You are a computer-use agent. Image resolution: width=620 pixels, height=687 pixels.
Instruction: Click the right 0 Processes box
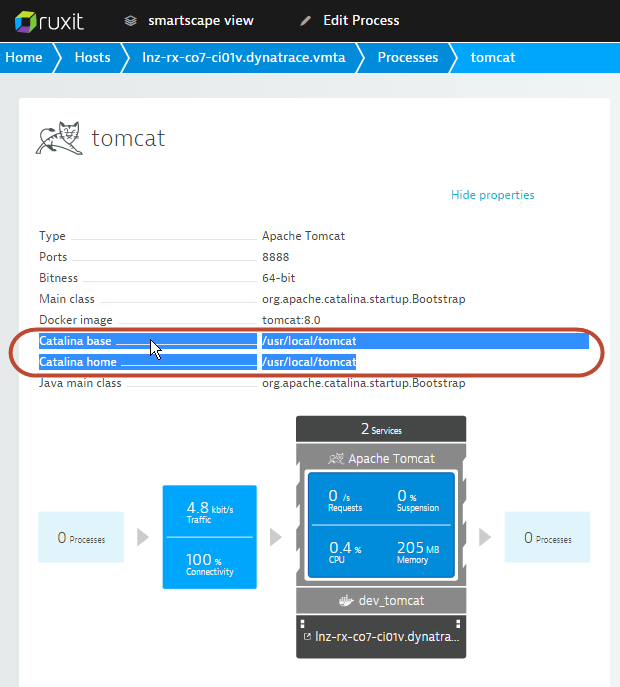click(x=547, y=537)
